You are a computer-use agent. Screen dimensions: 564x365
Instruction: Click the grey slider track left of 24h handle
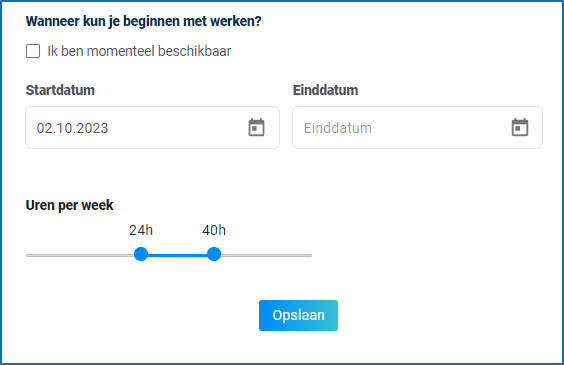tap(80, 255)
